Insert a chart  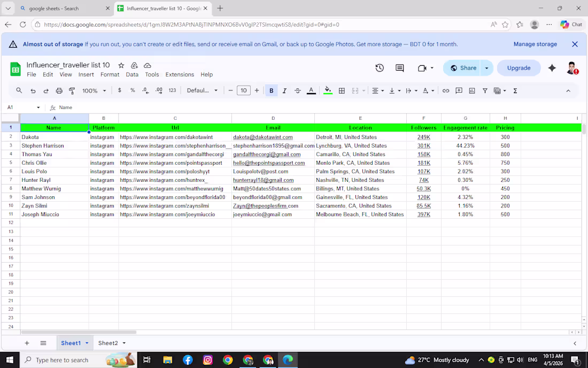472,90
